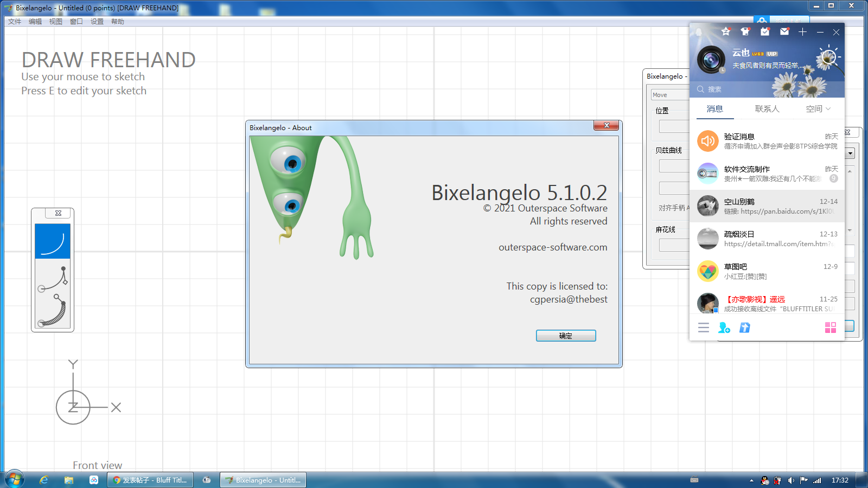Viewport: 868px width, 488px height.
Task: Switch to the 联系人 tab
Action: pyautogui.click(x=767, y=109)
